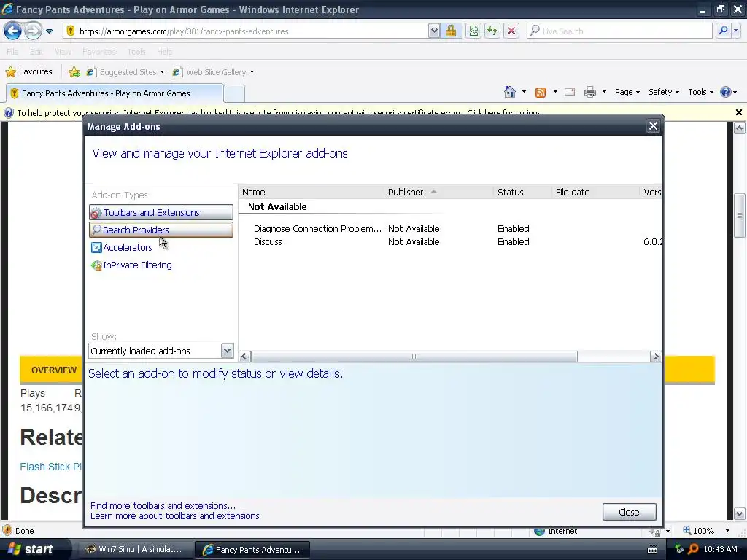Switch to Win7 Simu taskbar item
The width and height of the screenshot is (747, 560).
point(134,549)
